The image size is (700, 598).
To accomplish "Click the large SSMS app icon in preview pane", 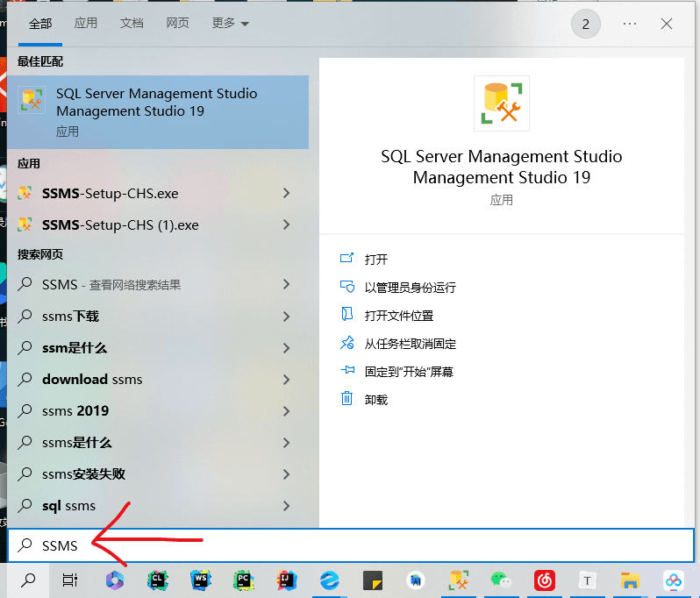I will 502,103.
